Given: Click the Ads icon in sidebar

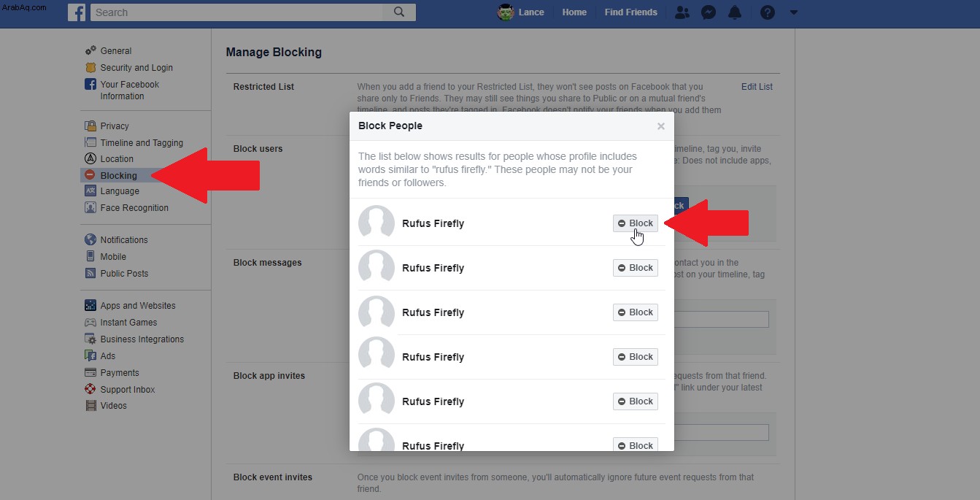Looking at the screenshot, I should 90,356.
